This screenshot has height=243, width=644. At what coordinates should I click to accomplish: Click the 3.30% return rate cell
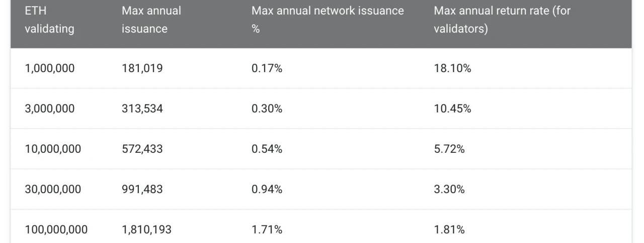tap(449, 190)
